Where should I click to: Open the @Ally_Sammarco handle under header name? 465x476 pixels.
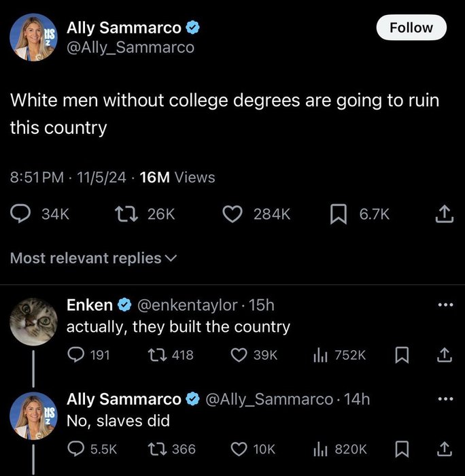pos(130,47)
